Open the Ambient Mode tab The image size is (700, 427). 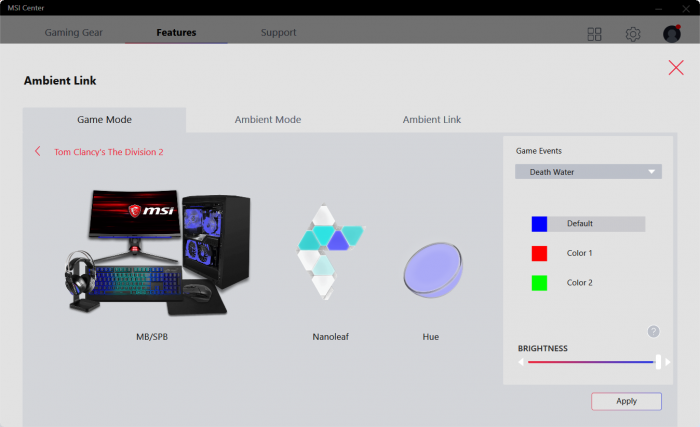(268, 120)
